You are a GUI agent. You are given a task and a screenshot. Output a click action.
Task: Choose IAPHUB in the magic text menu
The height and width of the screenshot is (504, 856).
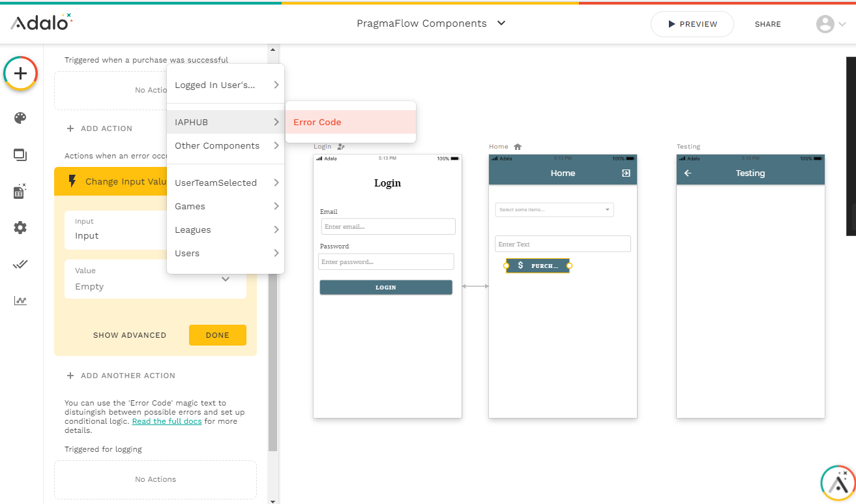pos(226,122)
